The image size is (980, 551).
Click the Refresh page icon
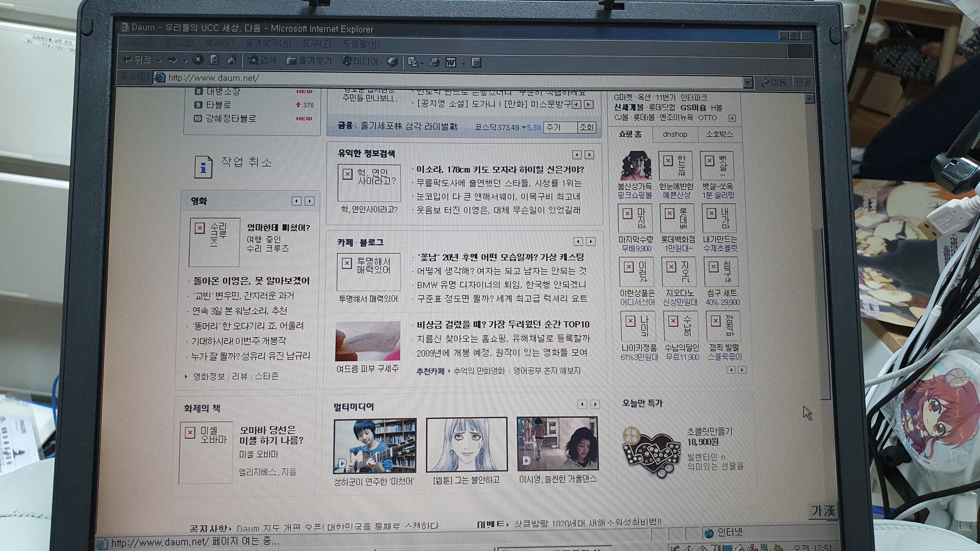click(215, 60)
